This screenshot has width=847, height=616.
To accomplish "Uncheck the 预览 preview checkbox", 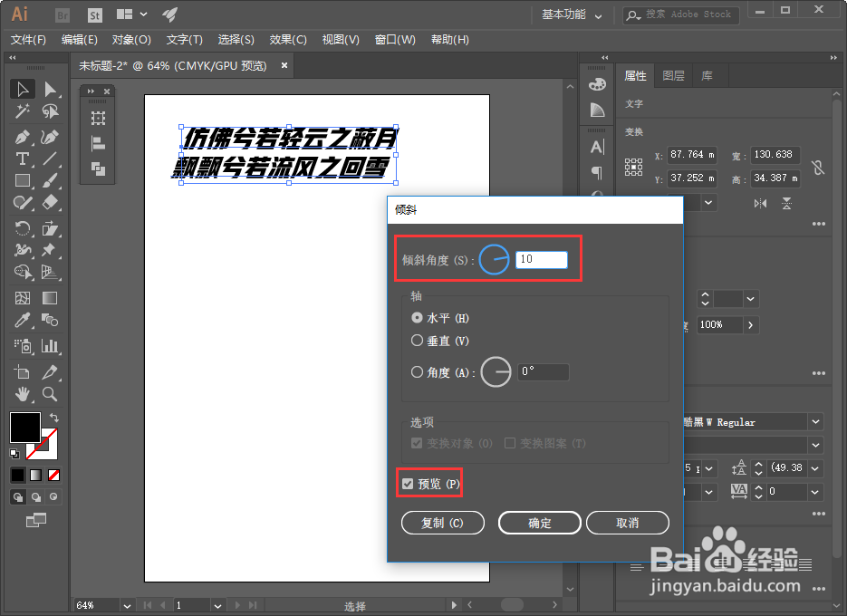I will 408,484.
